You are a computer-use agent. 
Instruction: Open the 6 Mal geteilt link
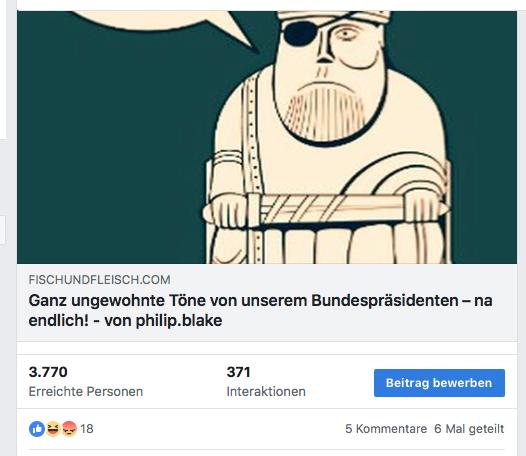(469, 429)
